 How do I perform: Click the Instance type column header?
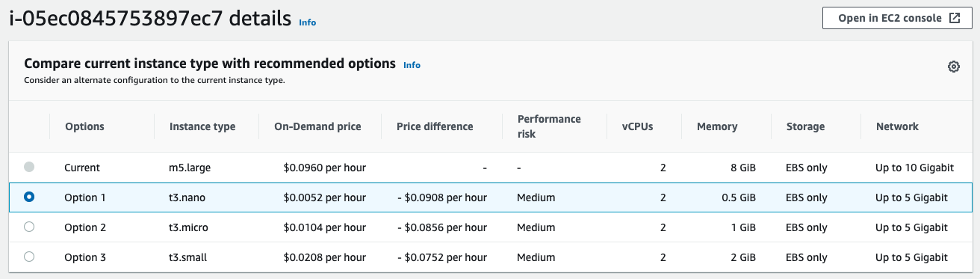click(x=202, y=126)
